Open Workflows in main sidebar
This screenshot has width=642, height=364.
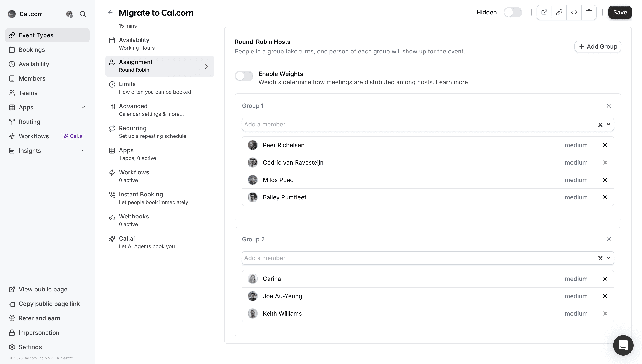34,136
